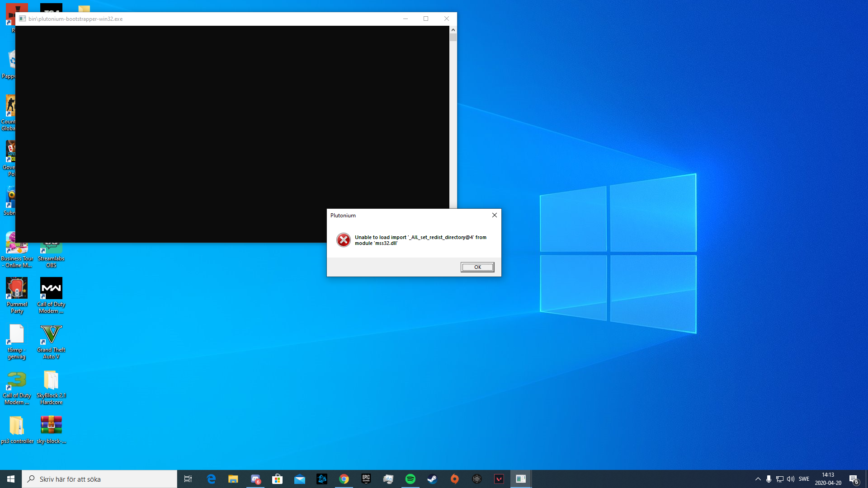Open Epic Games Launcher from taskbar

pos(366,479)
